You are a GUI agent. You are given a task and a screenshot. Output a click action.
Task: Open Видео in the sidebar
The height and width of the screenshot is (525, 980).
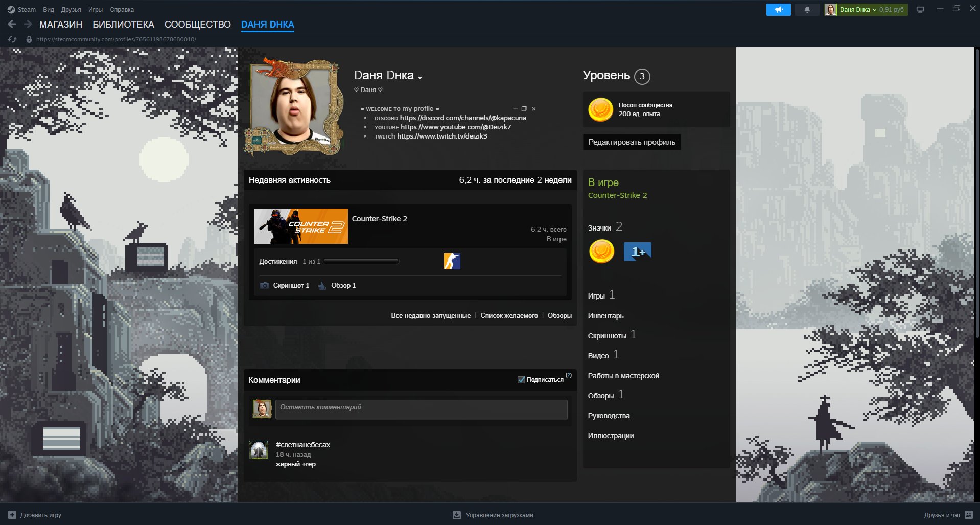598,356
